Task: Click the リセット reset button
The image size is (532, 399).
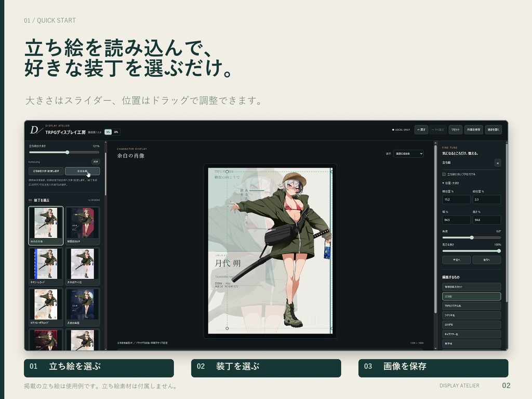Action: tap(455, 129)
